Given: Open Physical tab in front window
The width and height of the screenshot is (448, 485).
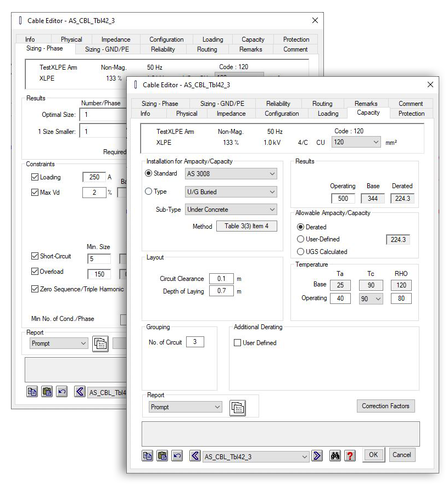Looking at the screenshot, I should pos(187,114).
